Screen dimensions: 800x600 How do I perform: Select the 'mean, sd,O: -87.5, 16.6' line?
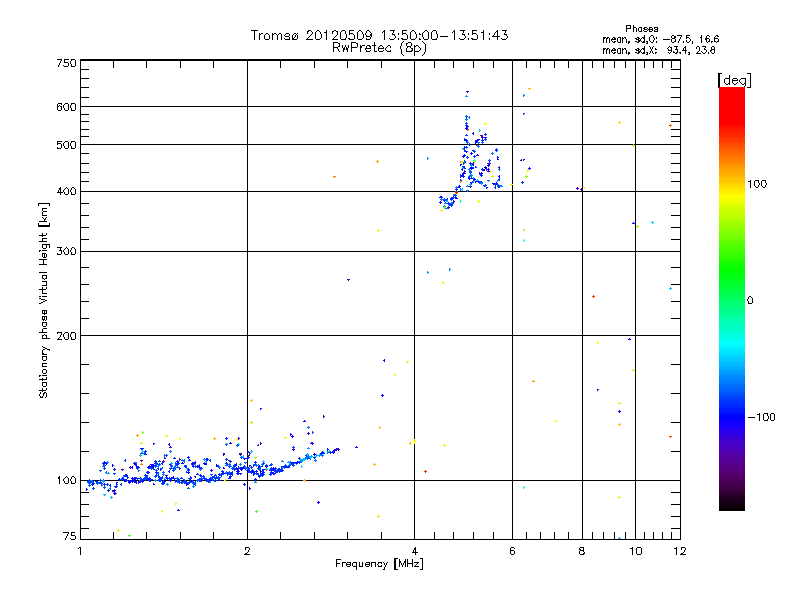click(x=661, y=39)
